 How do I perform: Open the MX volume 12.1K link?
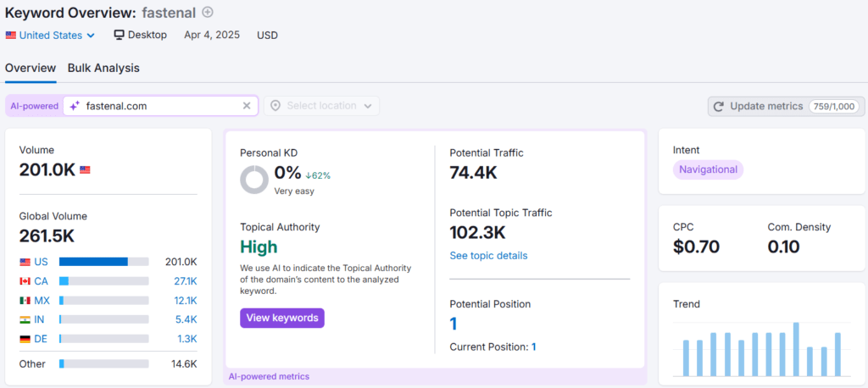click(185, 301)
